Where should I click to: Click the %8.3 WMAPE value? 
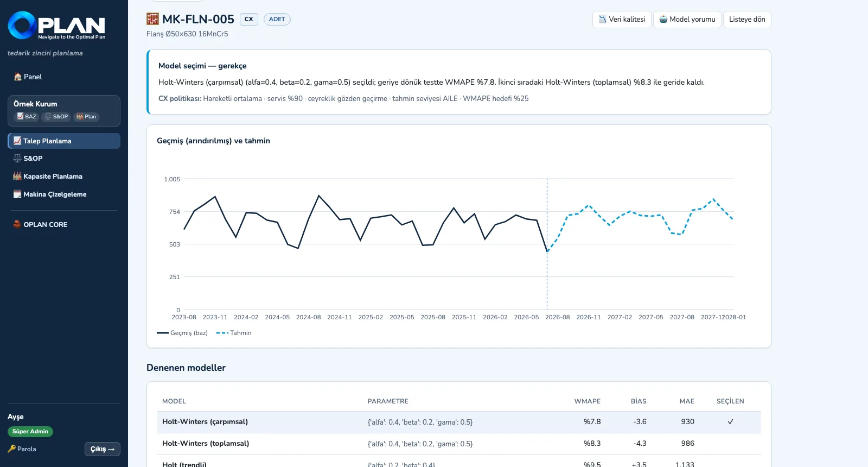(592, 444)
